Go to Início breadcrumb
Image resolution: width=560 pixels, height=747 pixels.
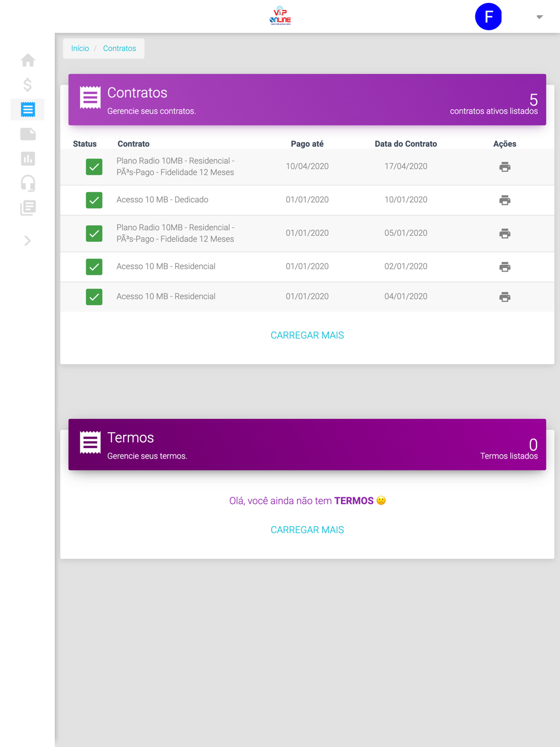80,48
